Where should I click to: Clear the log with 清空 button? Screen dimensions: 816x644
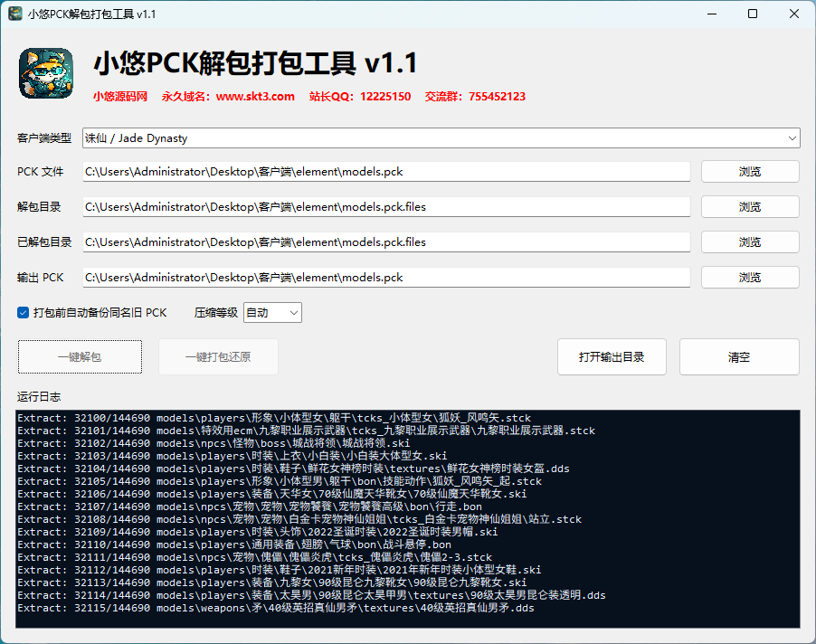739,357
